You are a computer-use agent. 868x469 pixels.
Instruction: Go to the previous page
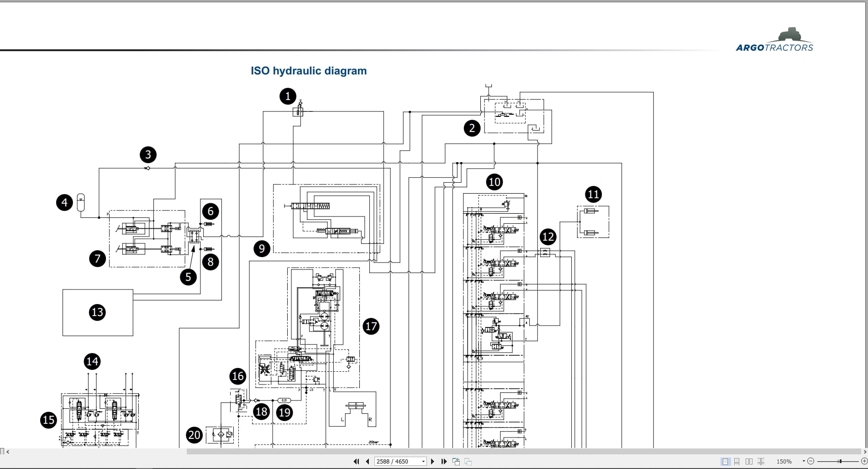coord(368,461)
